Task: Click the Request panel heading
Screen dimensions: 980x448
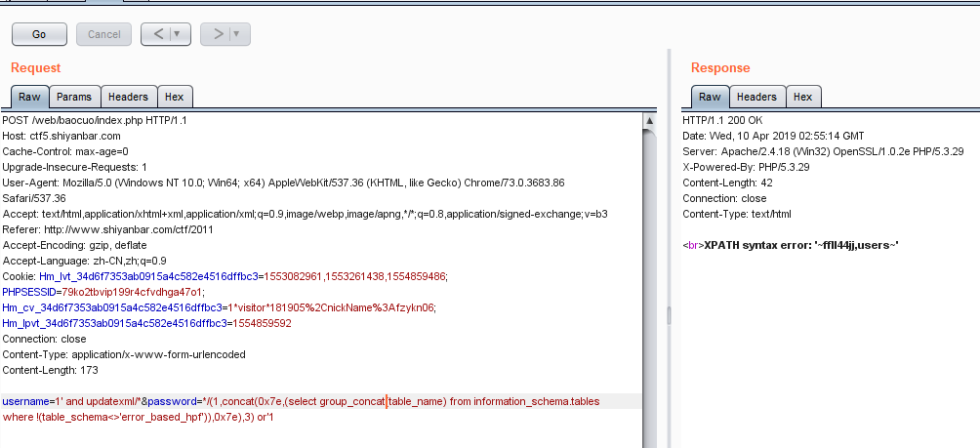Action: pyautogui.click(x=35, y=67)
